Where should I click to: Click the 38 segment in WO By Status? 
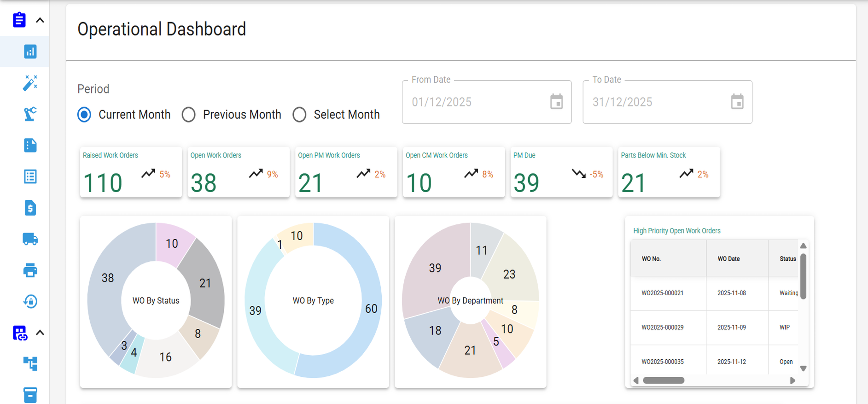tap(108, 278)
